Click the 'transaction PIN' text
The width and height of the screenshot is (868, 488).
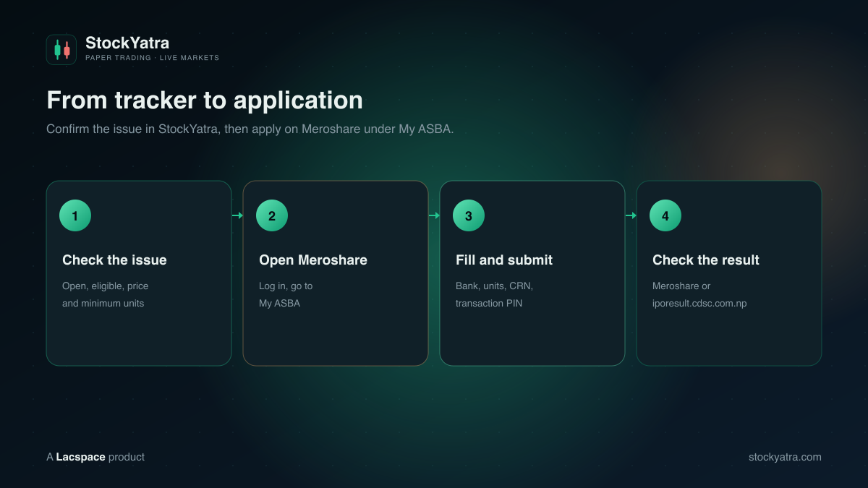489,304
